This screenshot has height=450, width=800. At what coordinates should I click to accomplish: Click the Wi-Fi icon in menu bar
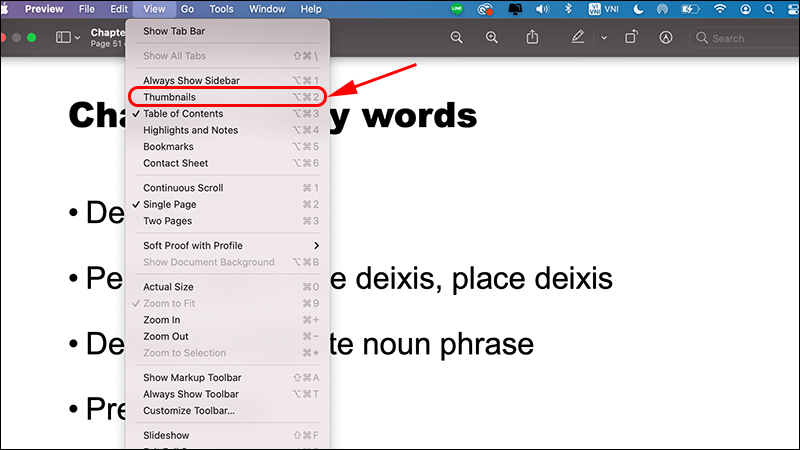tap(719, 9)
